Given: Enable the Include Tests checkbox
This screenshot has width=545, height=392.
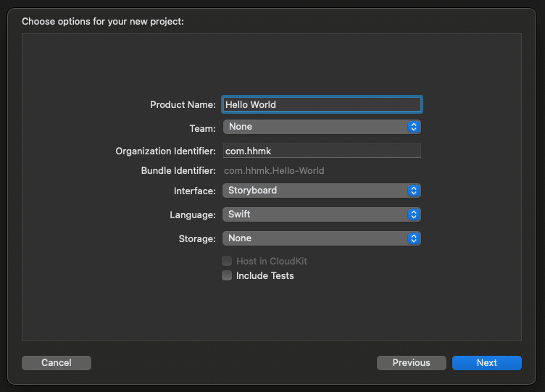Looking at the screenshot, I should click(227, 275).
